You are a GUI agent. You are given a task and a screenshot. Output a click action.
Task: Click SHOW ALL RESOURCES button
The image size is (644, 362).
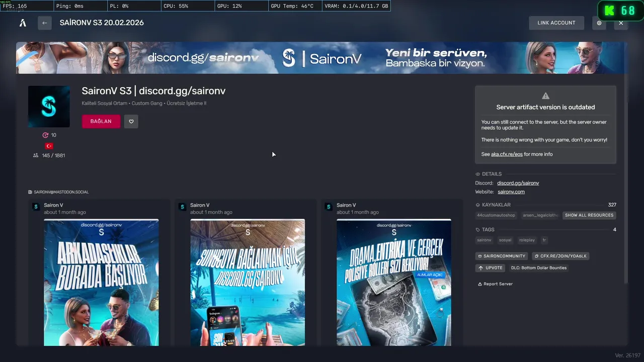(589, 215)
